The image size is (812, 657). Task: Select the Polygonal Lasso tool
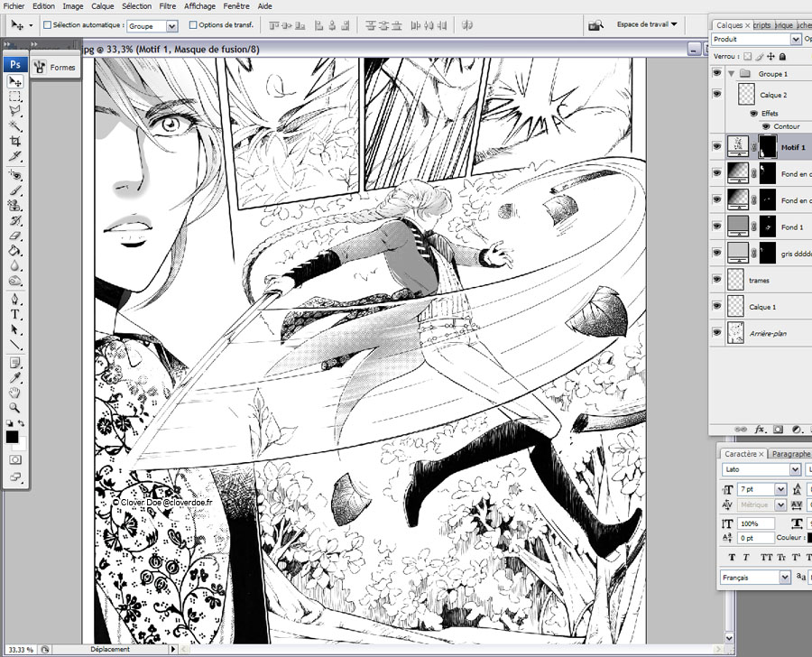(15, 111)
